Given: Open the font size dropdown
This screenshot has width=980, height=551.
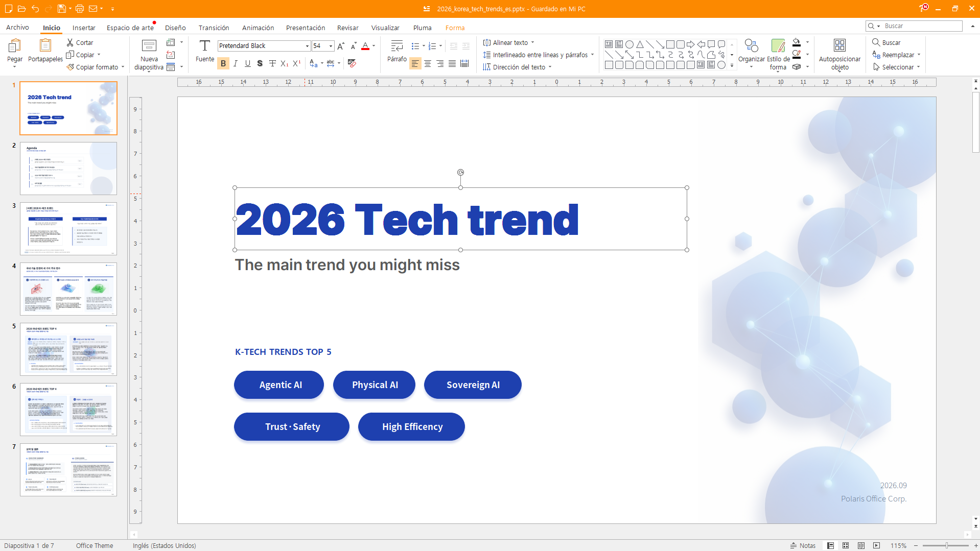Looking at the screenshot, I should click(331, 46).
